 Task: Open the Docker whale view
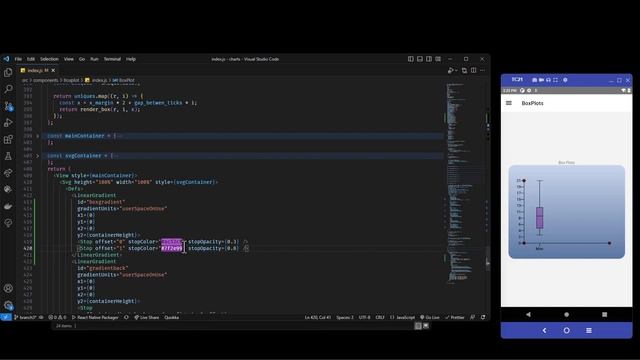tap(8, 206)
